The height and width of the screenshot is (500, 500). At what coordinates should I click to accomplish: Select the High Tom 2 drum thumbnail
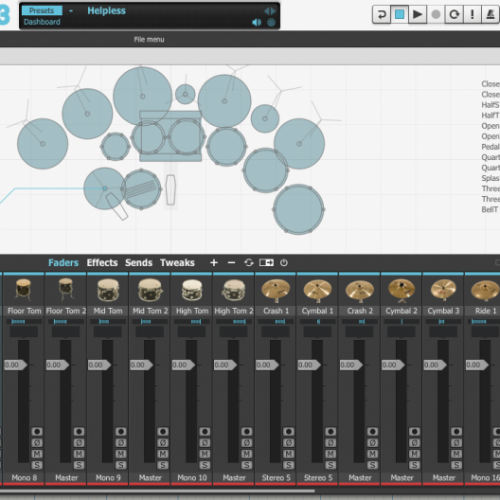(x=234, y=290)
